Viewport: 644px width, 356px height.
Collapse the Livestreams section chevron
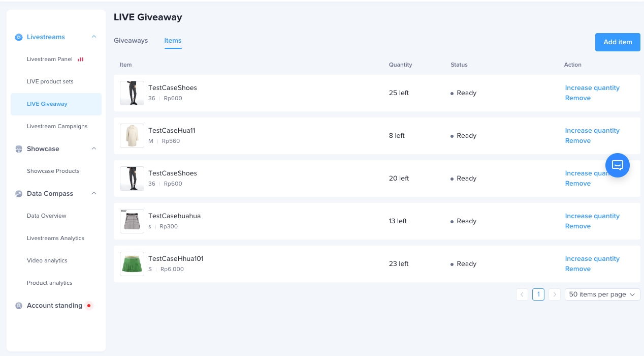click(94, 37)
